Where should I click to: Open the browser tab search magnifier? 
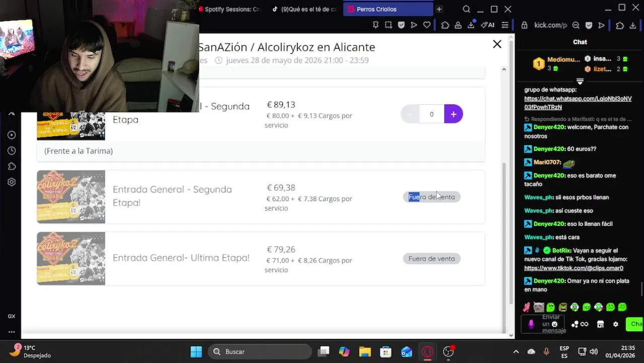pyautogui.click(x=467, y=9)
